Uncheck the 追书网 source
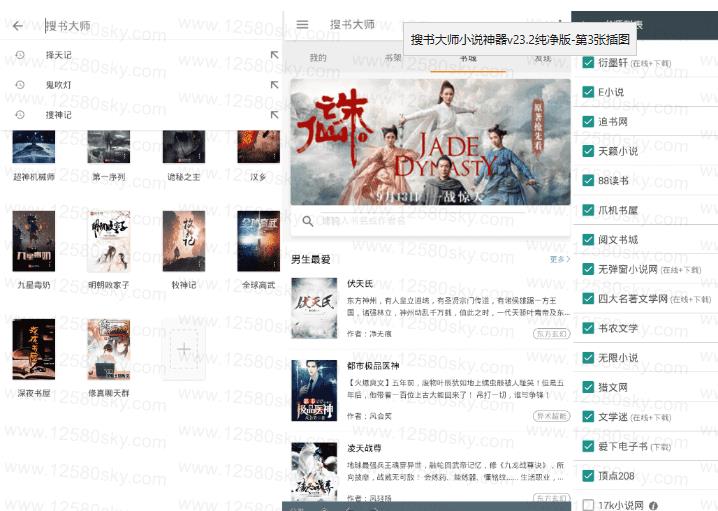This screenshot has height=511, width=718. [588, 121]
